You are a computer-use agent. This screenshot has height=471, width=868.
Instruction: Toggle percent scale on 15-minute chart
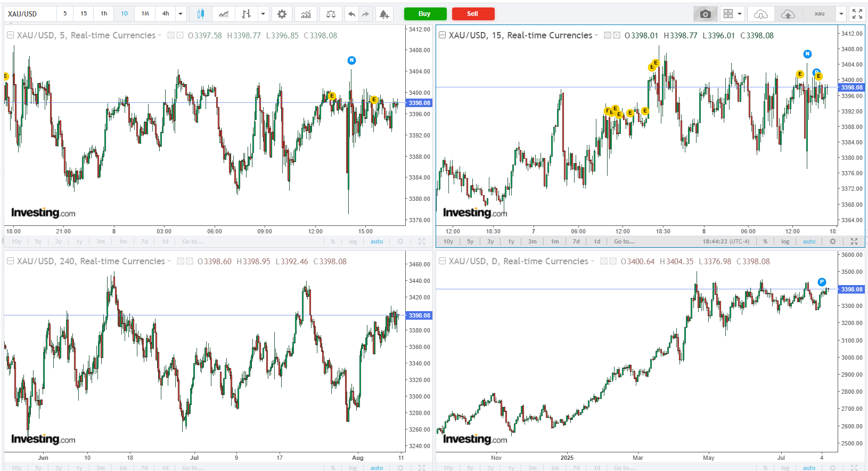point(765,241)
